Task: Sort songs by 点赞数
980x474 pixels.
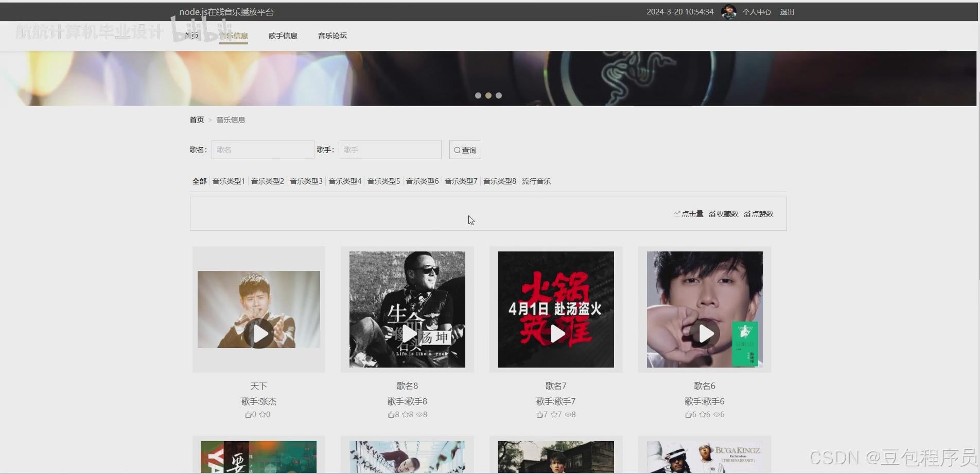Action: tap(759, 214)
